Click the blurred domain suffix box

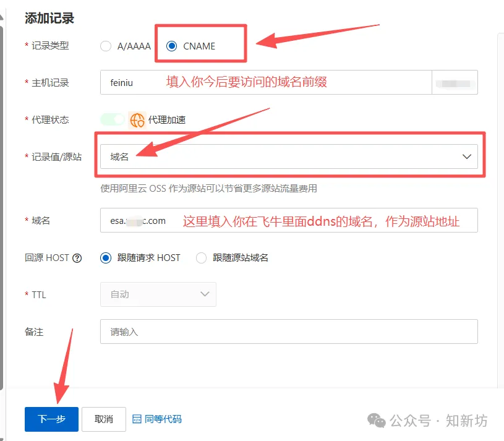point(455,82)
